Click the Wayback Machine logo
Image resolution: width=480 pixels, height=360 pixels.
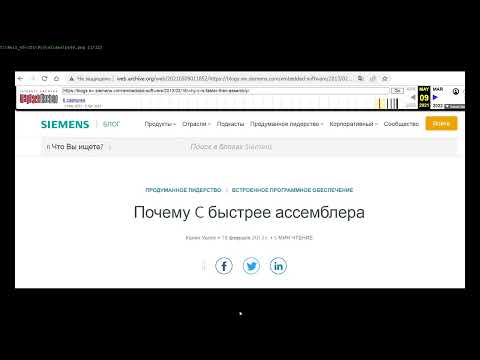click(x=39, y=98)
